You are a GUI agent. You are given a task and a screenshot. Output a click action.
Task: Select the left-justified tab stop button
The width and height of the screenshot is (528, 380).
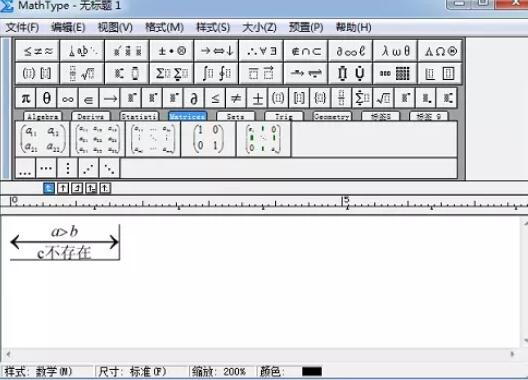click(x=49, y=188)
